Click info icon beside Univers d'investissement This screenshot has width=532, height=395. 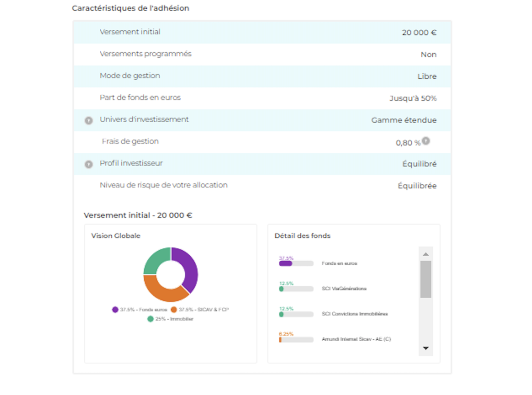[89, 120]
